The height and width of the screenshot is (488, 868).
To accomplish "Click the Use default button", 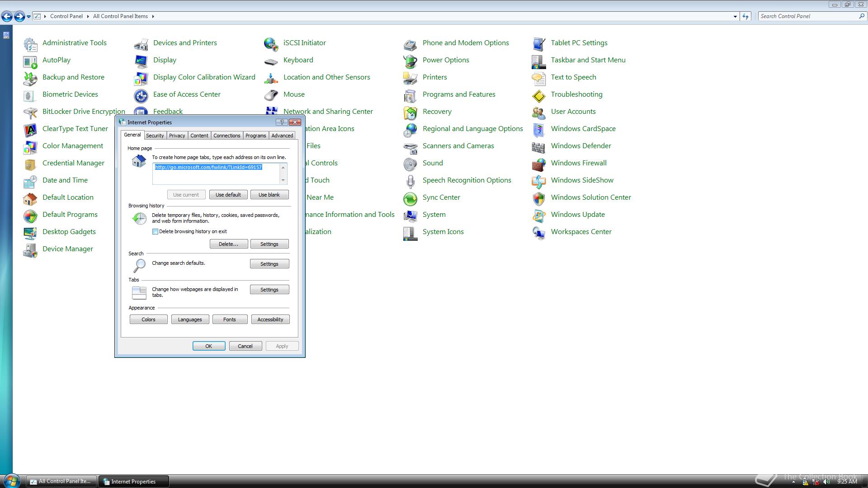I will coord(228,195).
